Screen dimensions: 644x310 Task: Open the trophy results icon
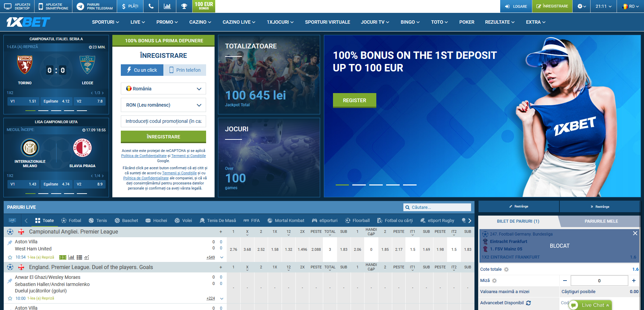pos(184,6)
